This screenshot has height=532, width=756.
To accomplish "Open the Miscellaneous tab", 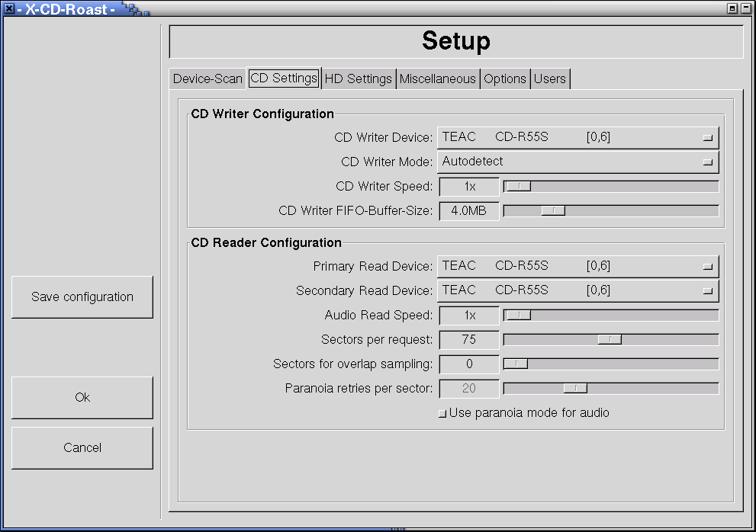I will coord(438,79).
